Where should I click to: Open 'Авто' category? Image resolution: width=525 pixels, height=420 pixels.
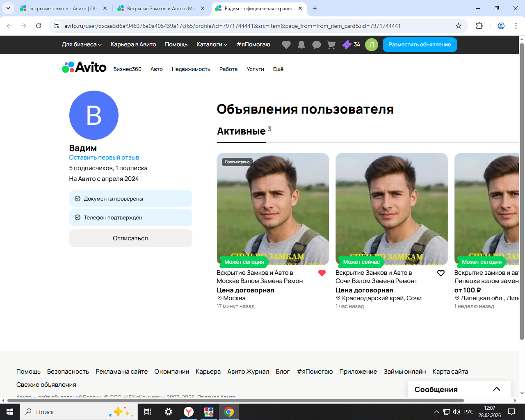pos(157,69)
